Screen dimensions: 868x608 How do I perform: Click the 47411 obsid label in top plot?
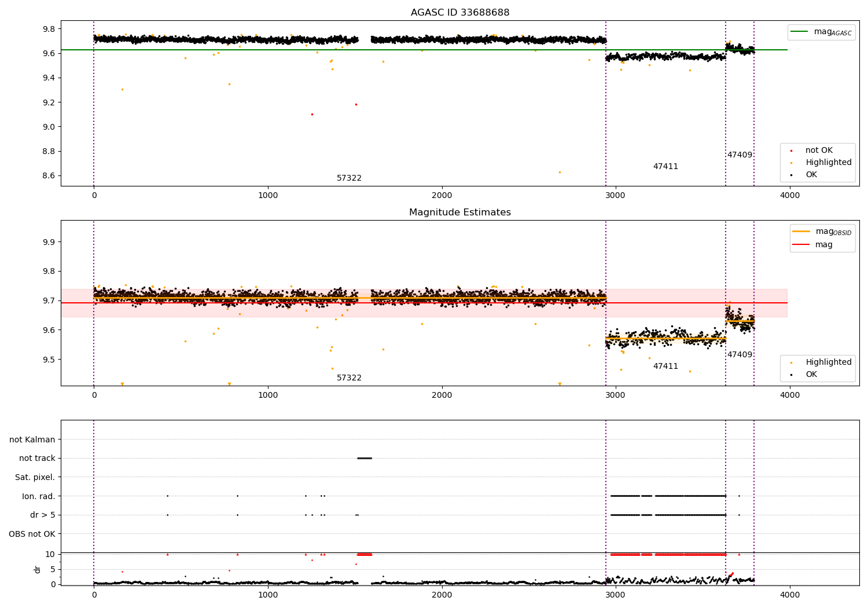point(665,167)
